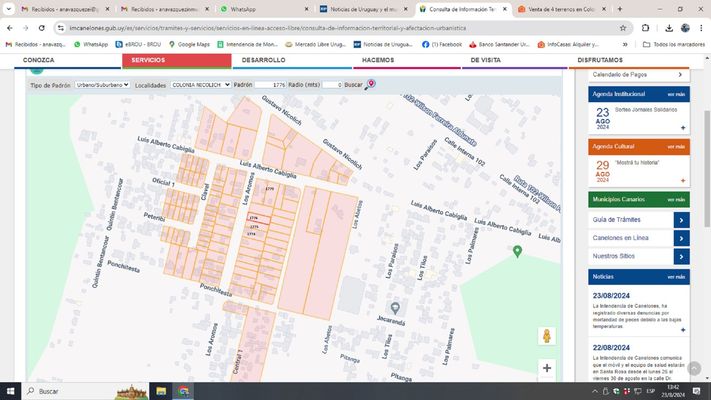The image size is (711, 400).
Task: Expand the Guía de Trámites arrow button
Action: [x=681, y=220]
